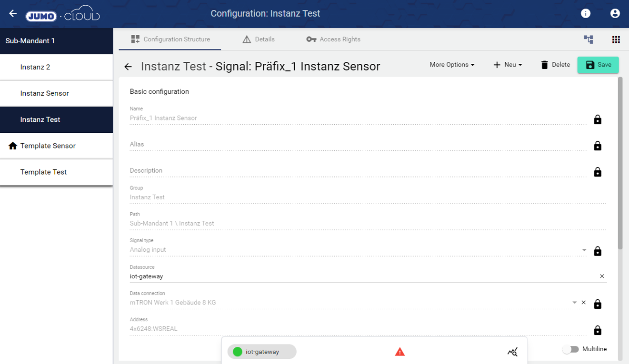
Task: Open the chart analysis search icon
Action: [x=512, y=352]
